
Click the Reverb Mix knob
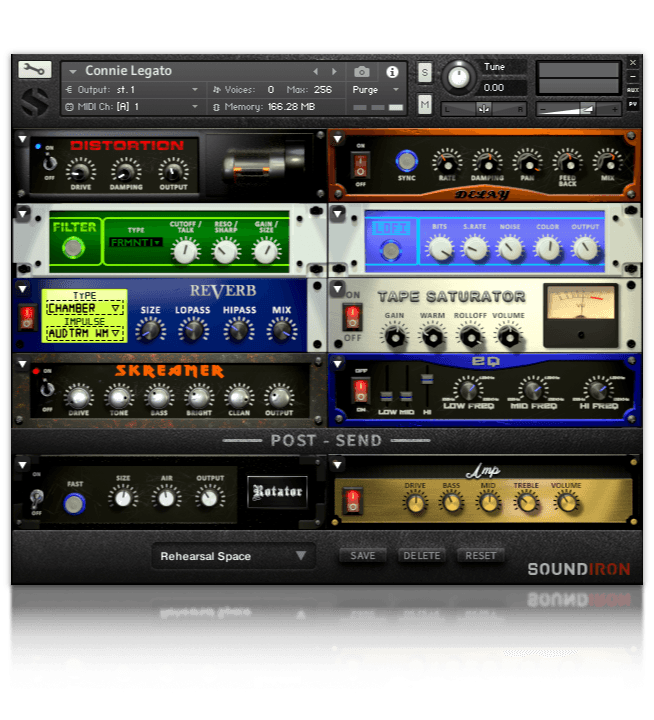(x=282, y=330)
